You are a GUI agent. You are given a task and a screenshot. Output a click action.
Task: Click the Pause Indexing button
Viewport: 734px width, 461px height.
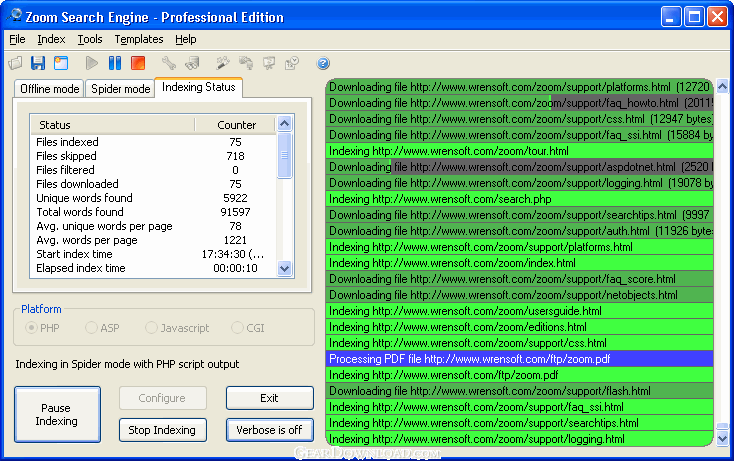[57, 414]
